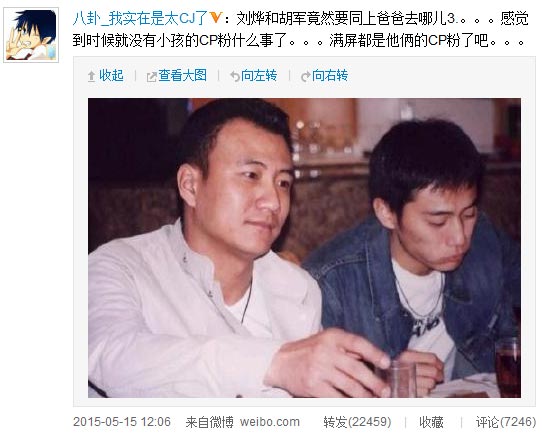This screenshot has width=543, height=435.
Task: Add post to favorites with 收藏
Action: [431, 422]
